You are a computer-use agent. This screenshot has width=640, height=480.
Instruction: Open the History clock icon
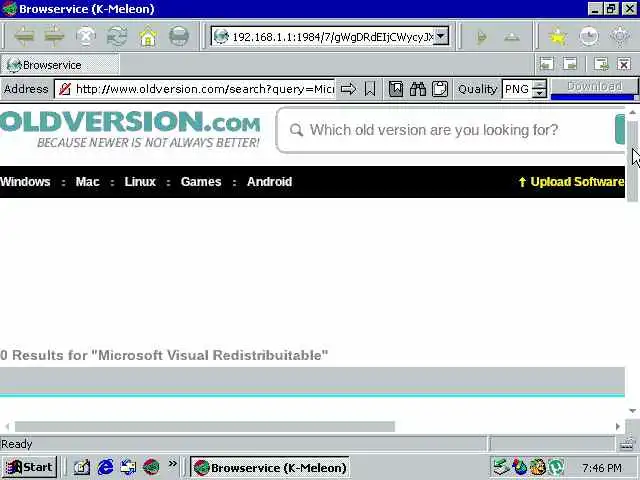(589, 37)
